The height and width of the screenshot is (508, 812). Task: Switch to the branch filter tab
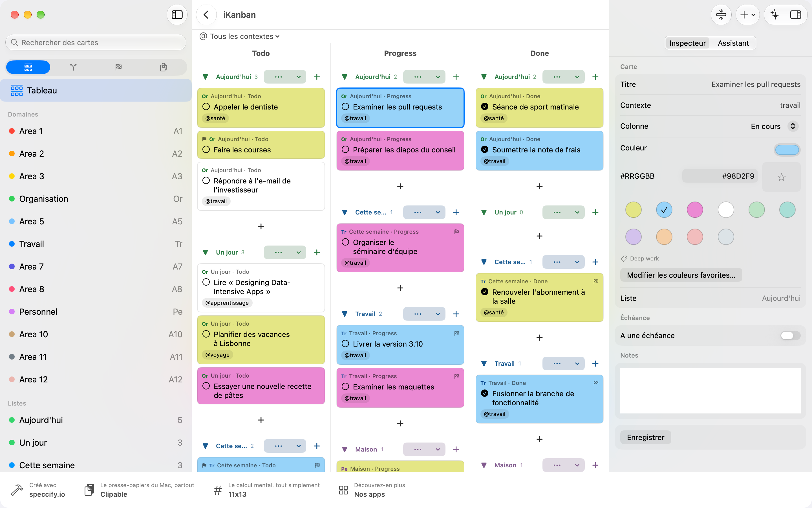click(x=74, y=67)
